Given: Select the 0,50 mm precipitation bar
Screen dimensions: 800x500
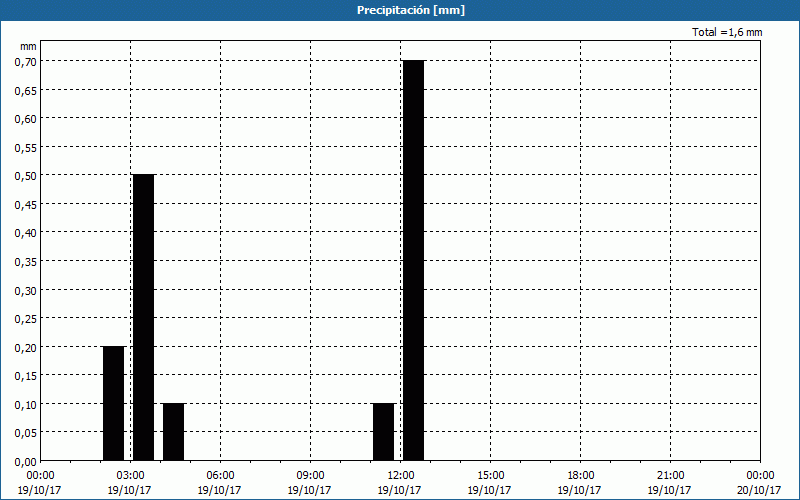Looking at the screenshot, I should [143, 317].
